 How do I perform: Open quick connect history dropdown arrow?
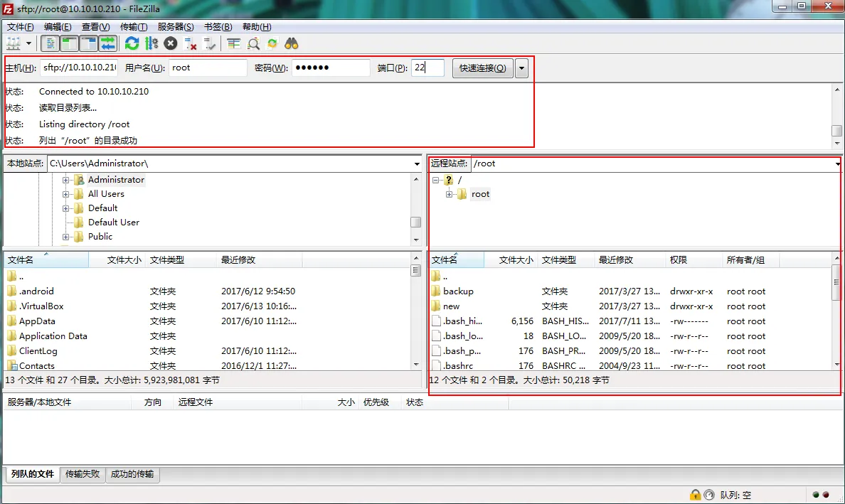[x=521, y=68]
